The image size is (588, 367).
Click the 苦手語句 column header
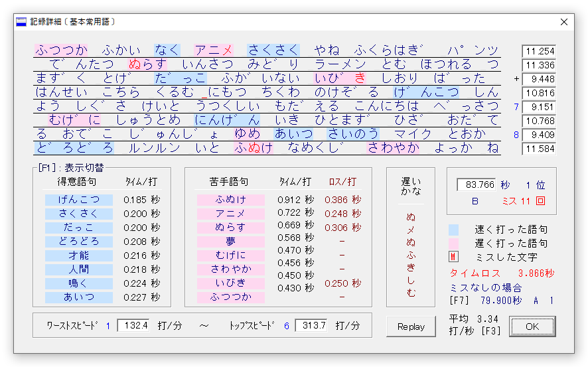[x=229, y=182]
